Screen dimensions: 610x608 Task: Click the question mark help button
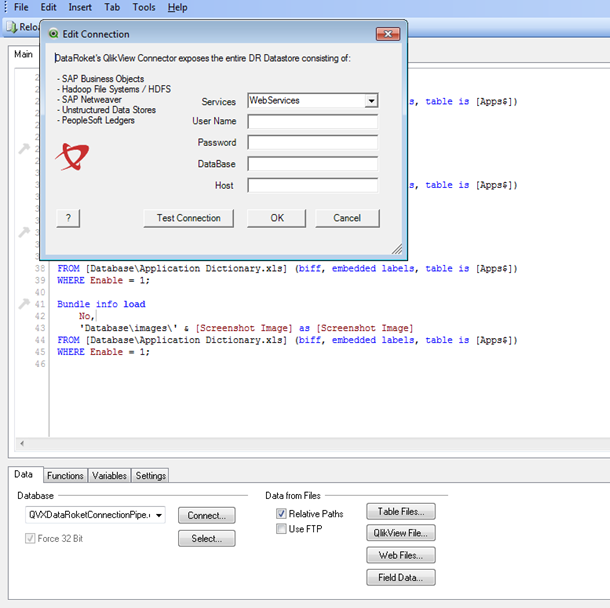tap(68, 218)
